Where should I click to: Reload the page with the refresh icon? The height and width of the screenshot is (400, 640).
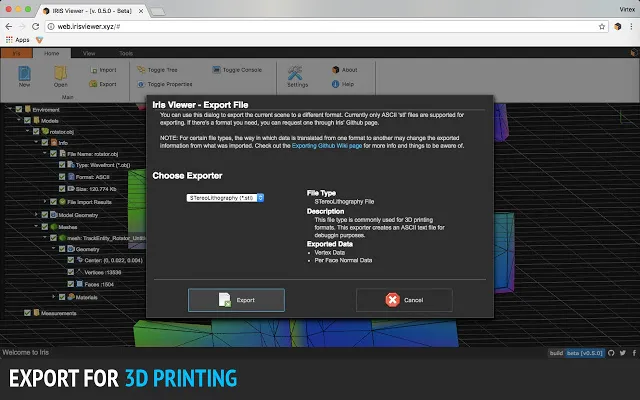[36, 27]
